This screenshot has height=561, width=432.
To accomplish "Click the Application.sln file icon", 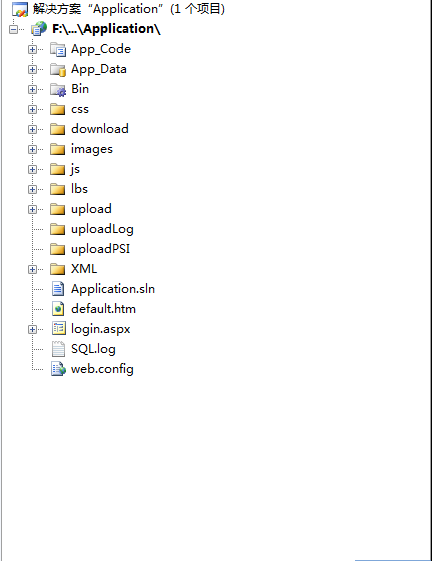I will point(58,289).
